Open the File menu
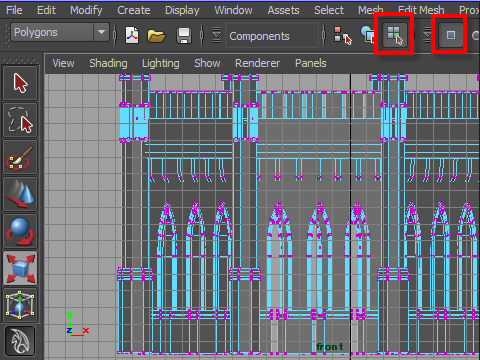 pos(14,10)
